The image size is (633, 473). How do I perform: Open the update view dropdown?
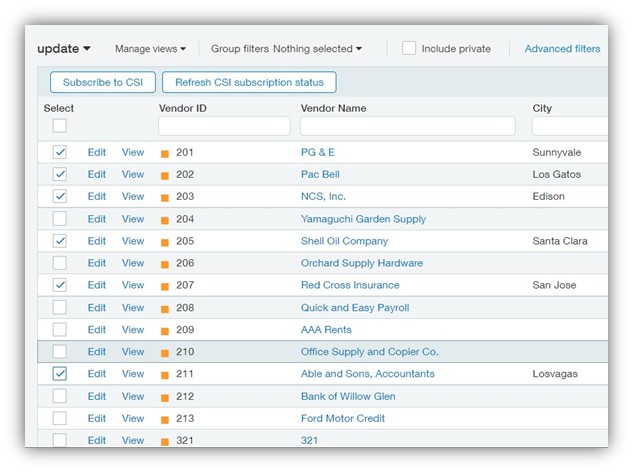[64, 48]
